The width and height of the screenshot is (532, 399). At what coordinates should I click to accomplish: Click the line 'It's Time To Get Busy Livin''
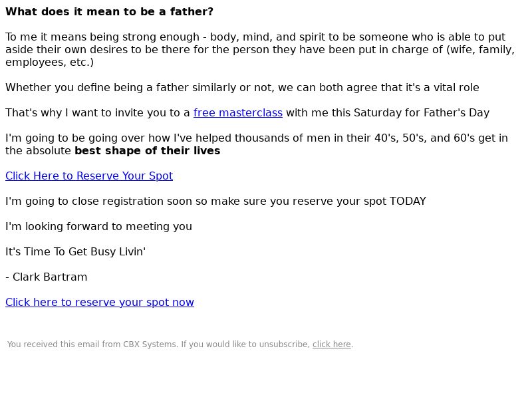coord(75,252)
